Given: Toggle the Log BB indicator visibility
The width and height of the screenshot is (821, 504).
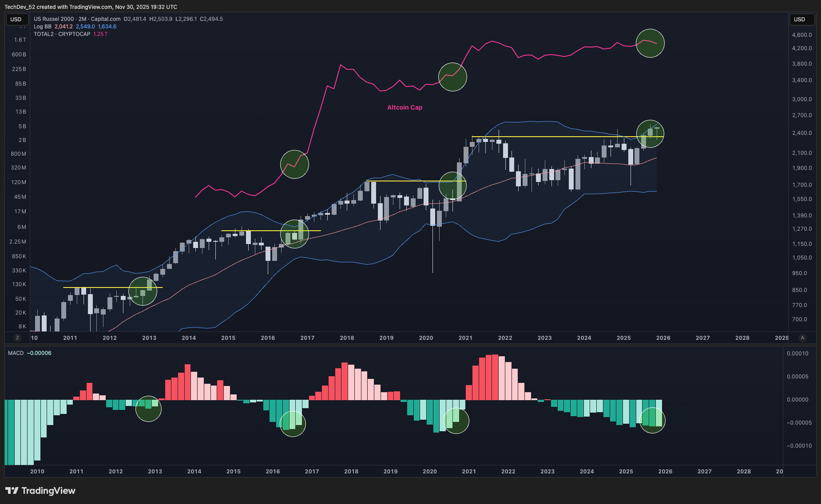Looking at the screenshot, I should [x=43, y=27].
